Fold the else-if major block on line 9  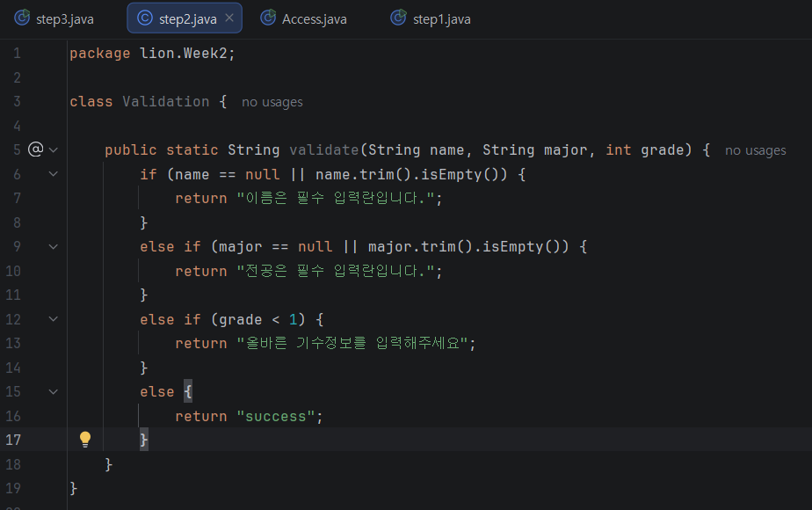tap(54, 247)
